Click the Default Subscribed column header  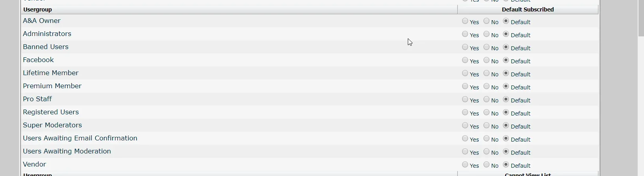click(528, 9)
